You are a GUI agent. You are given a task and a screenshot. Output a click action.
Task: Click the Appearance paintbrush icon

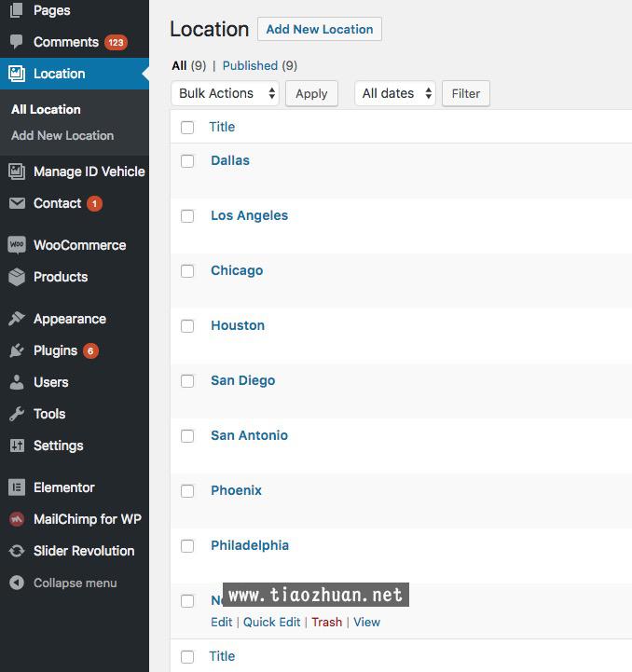pyautogui.click(x=17, y=319)
